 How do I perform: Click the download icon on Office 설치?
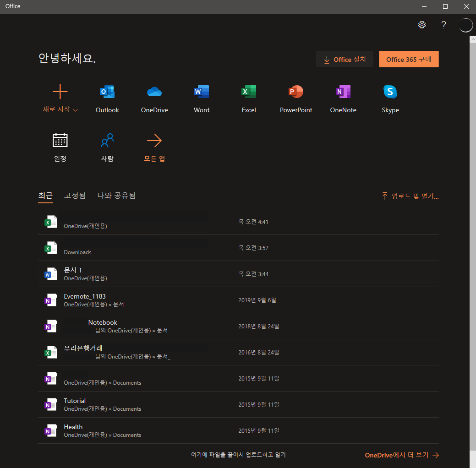point(327,60)
